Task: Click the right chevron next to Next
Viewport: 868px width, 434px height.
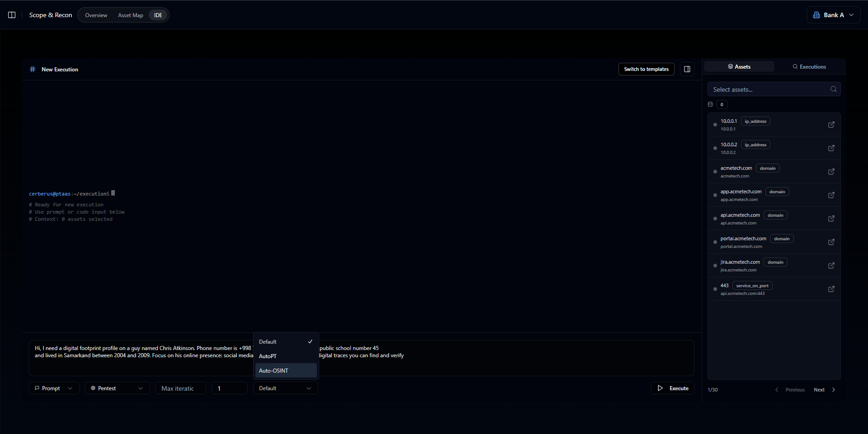Action: 834,390
